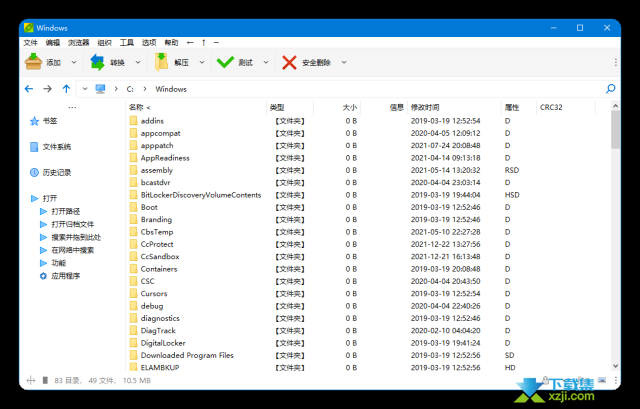Screen dimensions: 640x409
Task: Open the 选项 menu
Action: [x=149, y=42]
